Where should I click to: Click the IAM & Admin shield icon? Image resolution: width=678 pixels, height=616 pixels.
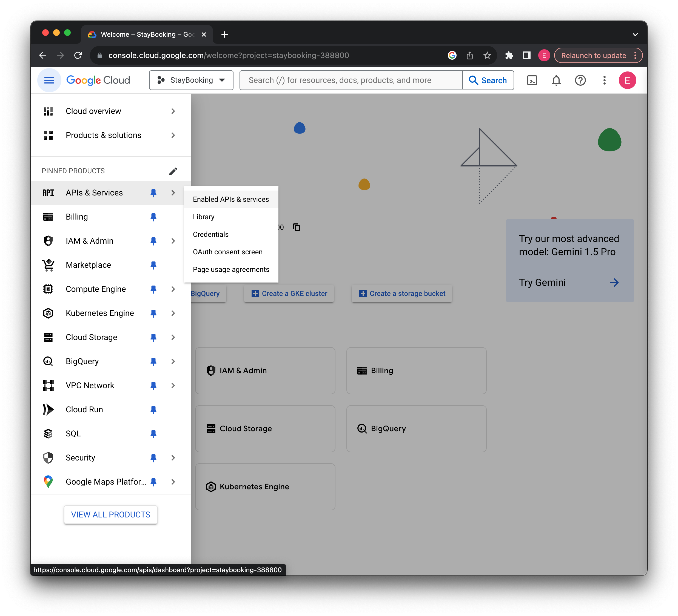tap(49, 241)
